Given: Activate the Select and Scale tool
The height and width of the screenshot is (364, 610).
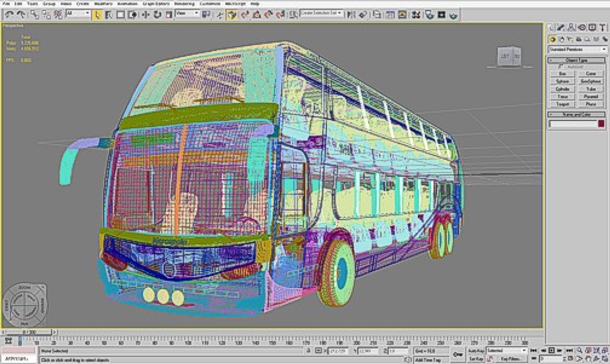Looking at the screenshot, I should click(x=169, y=14).
